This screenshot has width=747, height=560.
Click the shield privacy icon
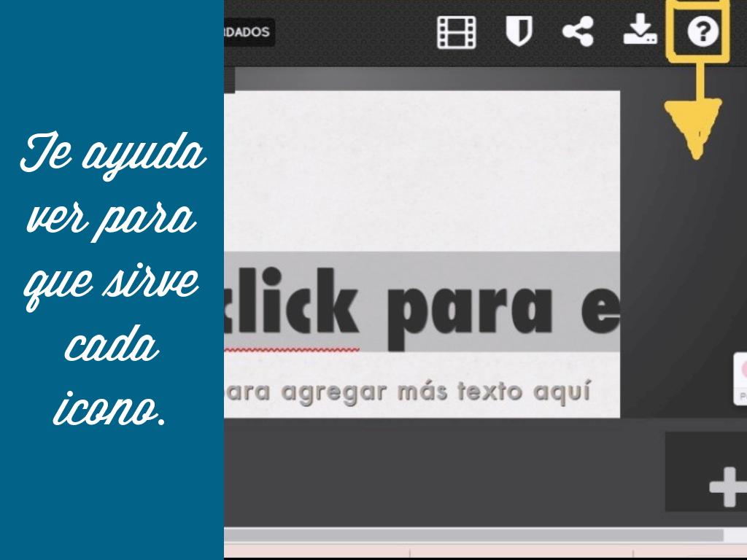coord(519,32)
